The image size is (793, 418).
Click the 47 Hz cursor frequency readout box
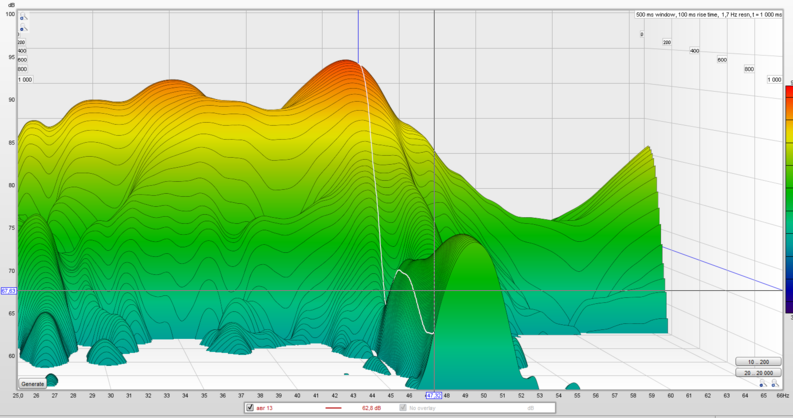434,396
